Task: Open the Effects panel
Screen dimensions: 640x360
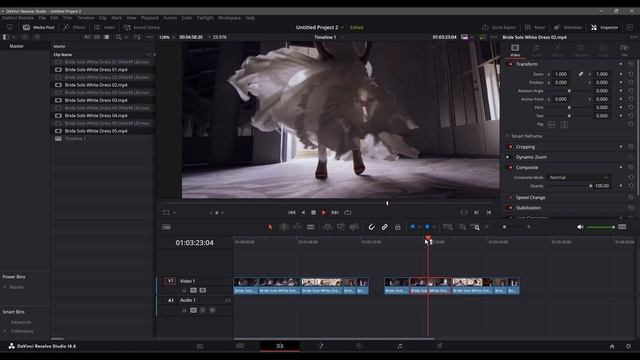Action: [74, 27]
